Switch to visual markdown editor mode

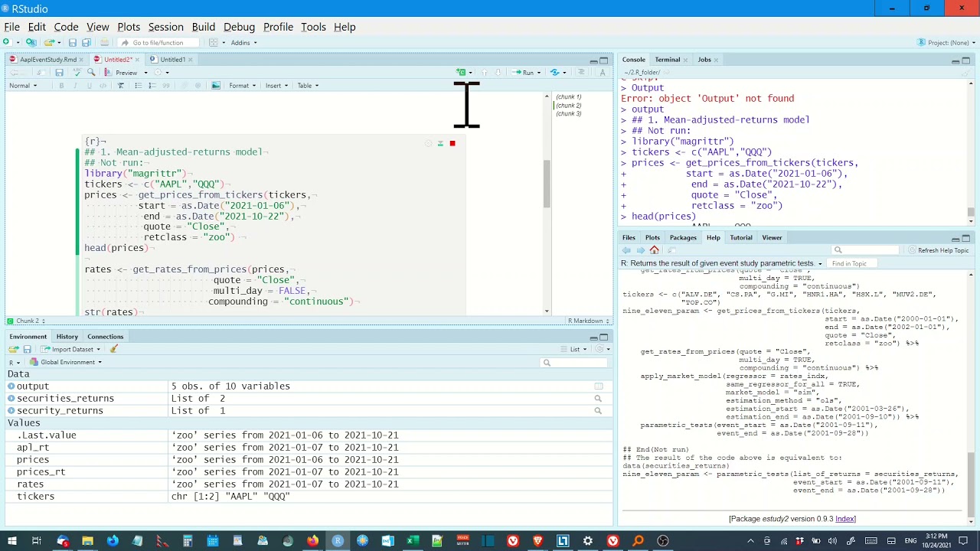click(603, 73)
